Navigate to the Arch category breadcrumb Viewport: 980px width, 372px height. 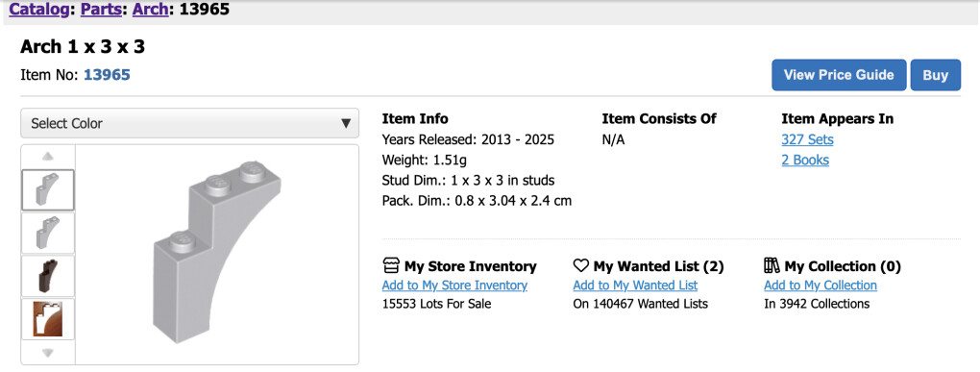[150, 10]
